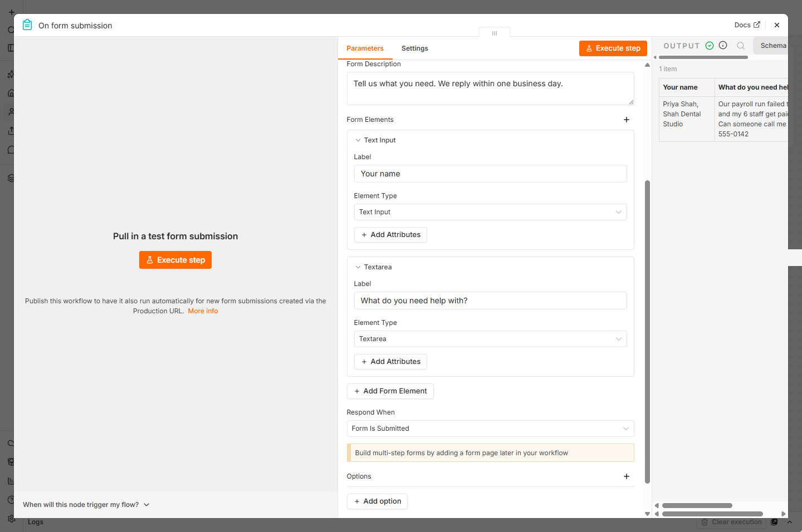Click the 'Build multi-step forms' notice text
The width and height of the screenshot is (802, 532).
(462, 453)
